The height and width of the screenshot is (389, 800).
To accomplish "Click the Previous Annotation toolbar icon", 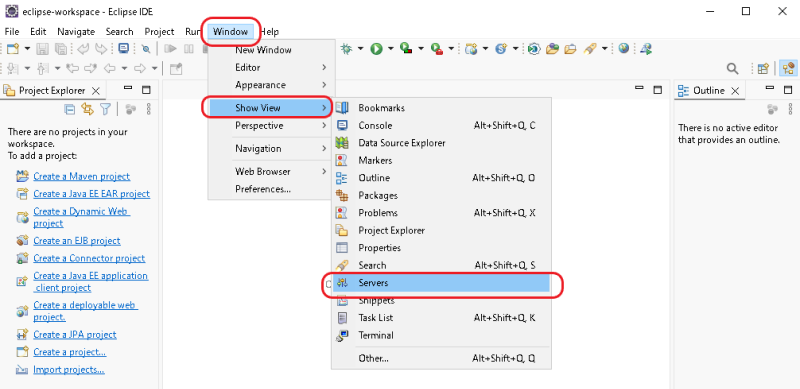I will tap(43, 68).
